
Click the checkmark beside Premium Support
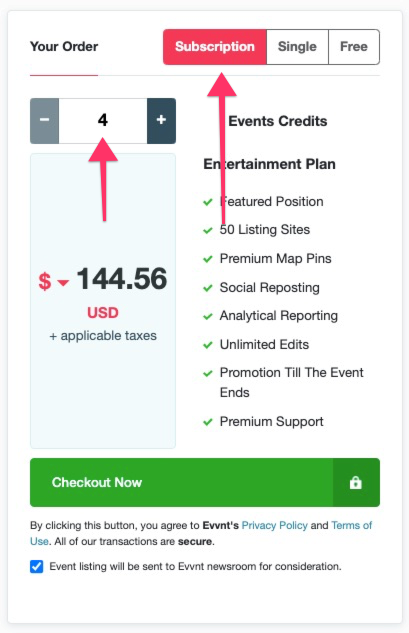(x=208, y=422)
